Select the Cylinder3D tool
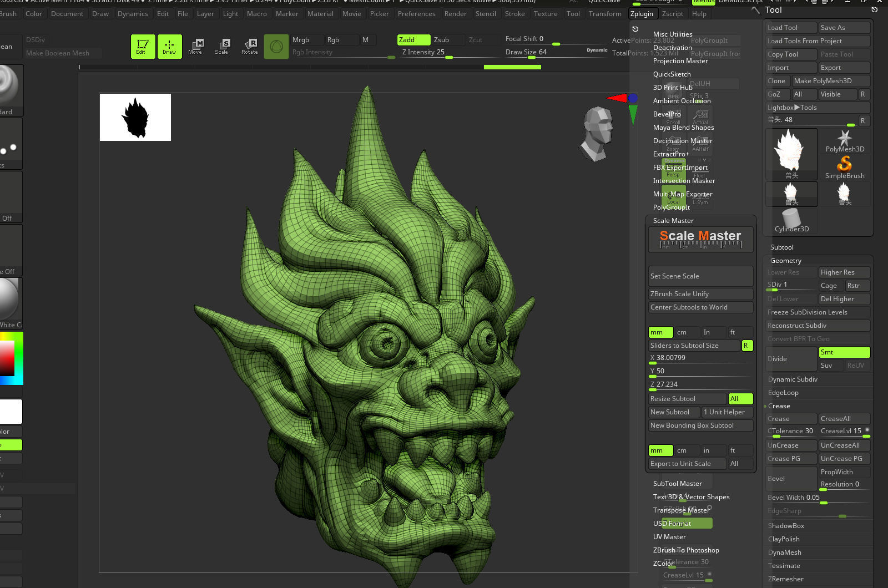 (791, 220)
